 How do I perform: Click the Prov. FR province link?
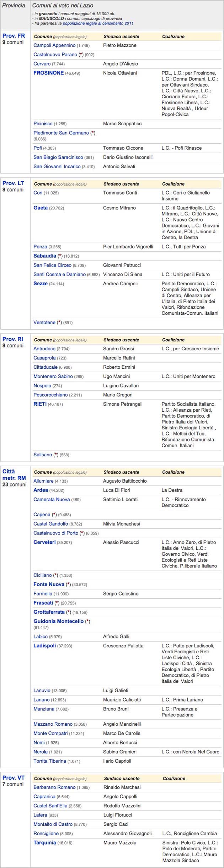coord(14,36)
